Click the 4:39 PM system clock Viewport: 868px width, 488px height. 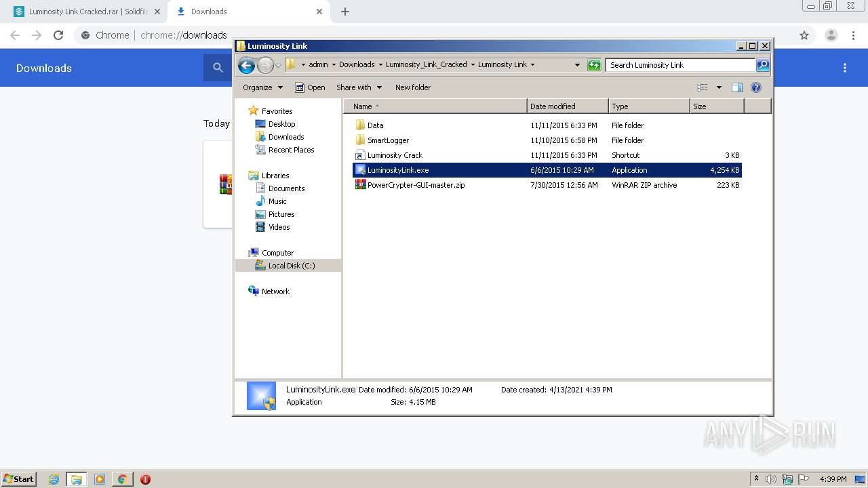(833, 479)
